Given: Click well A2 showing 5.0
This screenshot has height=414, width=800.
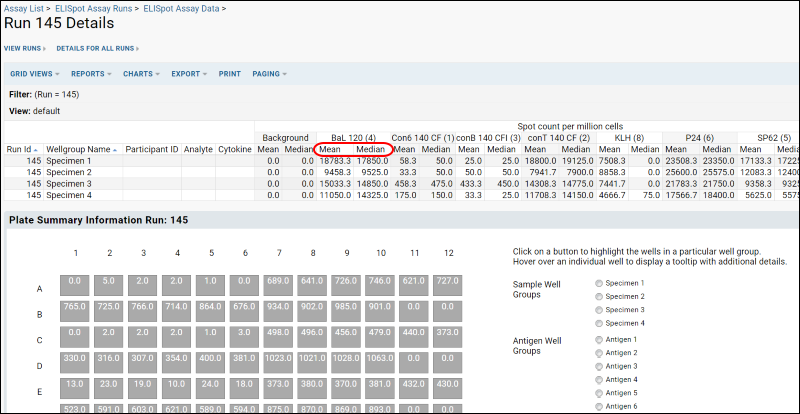Looking at the screenshot, I should coord(109,285).
